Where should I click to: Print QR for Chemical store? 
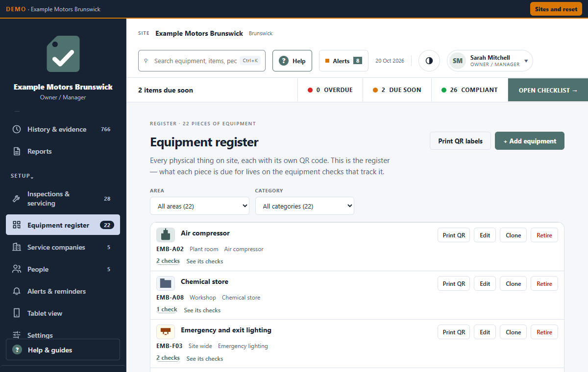click(x=454, y=283)
